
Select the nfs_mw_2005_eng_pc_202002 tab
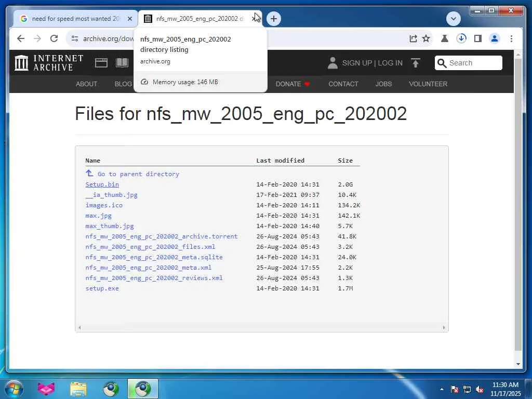tap(199, 19)
